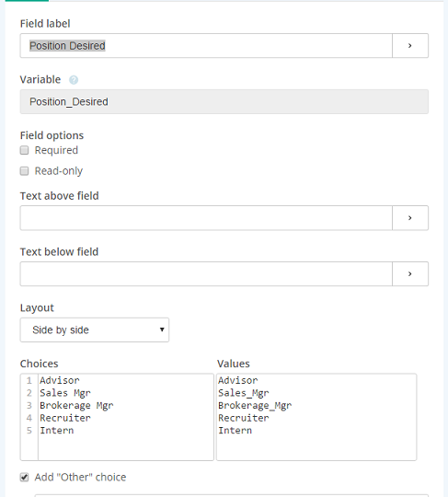Expand the Field label arrow button

(x=410, y=46)
